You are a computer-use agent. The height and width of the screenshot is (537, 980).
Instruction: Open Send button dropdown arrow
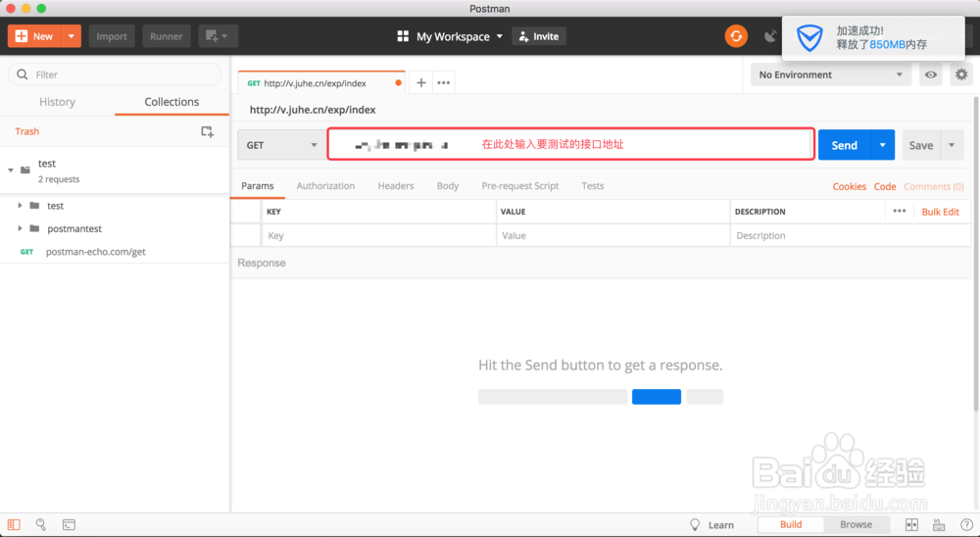click(883, 145)
